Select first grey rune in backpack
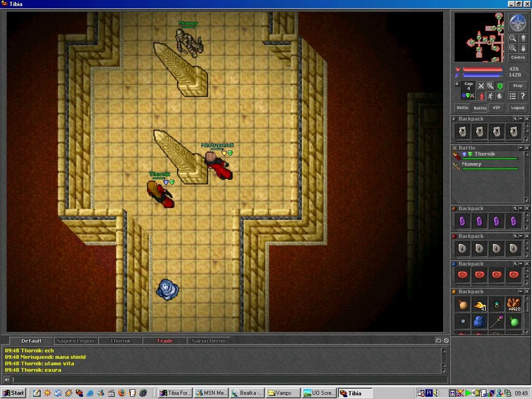This screenshot has width=532, height=399. point(462,249)
